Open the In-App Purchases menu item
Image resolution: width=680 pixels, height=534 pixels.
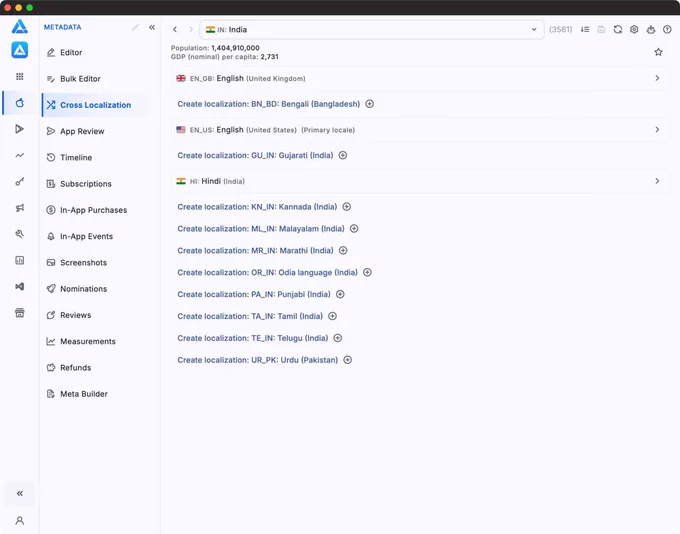[x=96, y=210]
